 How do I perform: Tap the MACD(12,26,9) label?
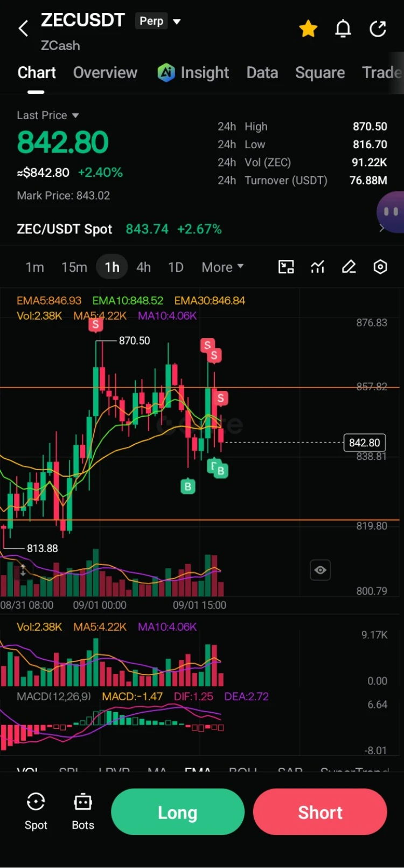point(54,697)
